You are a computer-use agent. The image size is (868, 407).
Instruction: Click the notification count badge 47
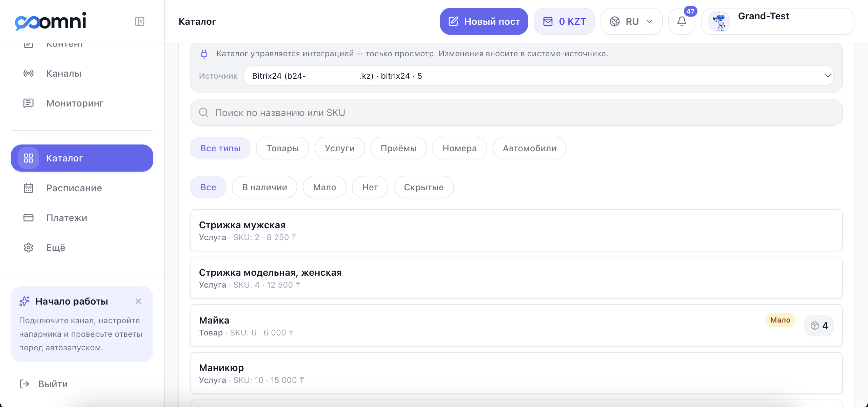click(x=691, y=11)
